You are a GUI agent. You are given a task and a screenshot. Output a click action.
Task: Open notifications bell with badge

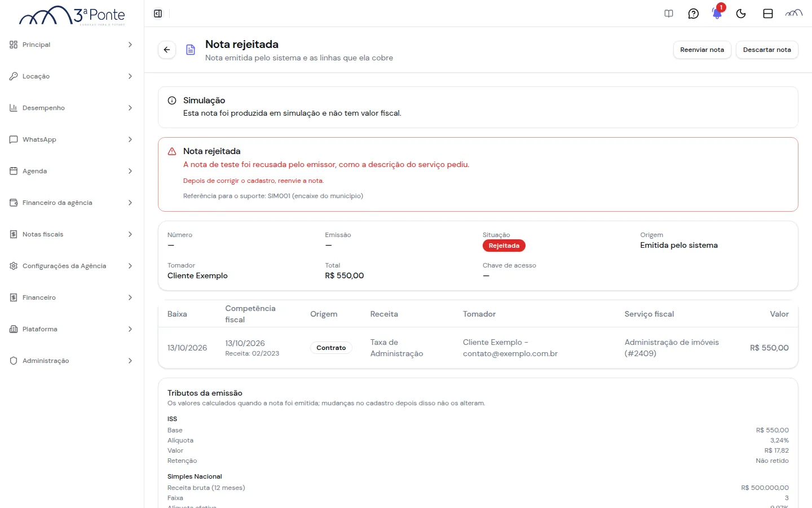coord(717,12)
